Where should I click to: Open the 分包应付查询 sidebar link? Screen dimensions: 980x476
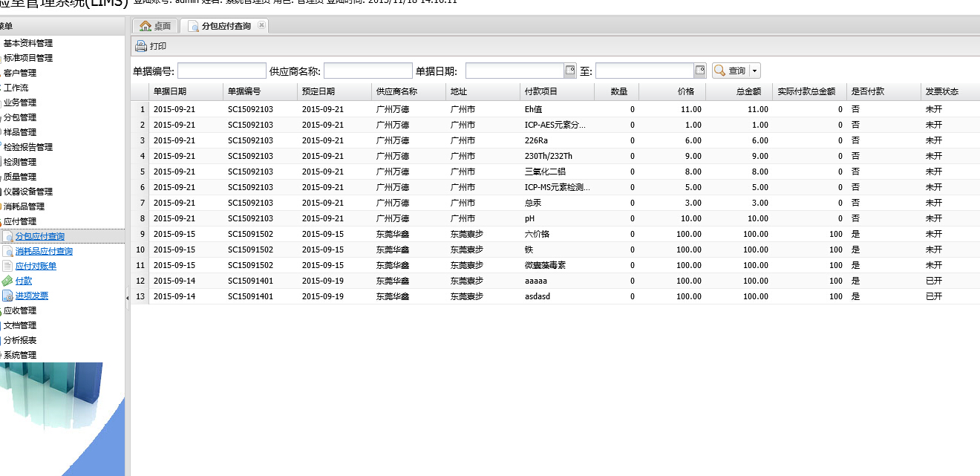(x=39, y=236)
